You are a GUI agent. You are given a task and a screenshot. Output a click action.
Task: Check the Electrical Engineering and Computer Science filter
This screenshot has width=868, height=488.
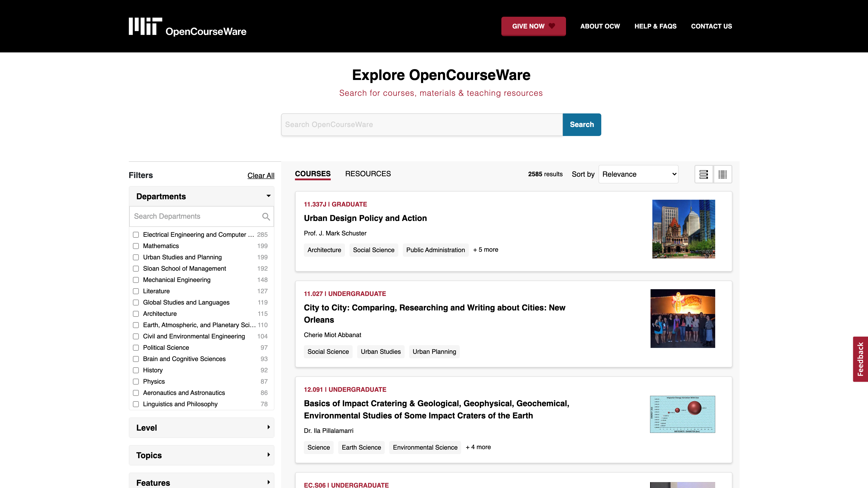(x=136, y=235)
